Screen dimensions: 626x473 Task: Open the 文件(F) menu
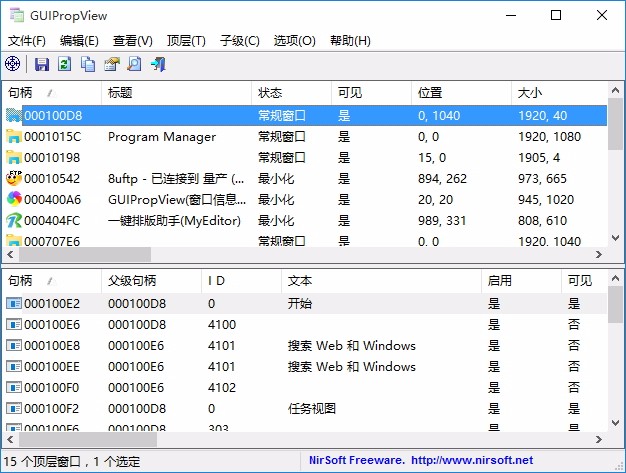coord(27,40)
